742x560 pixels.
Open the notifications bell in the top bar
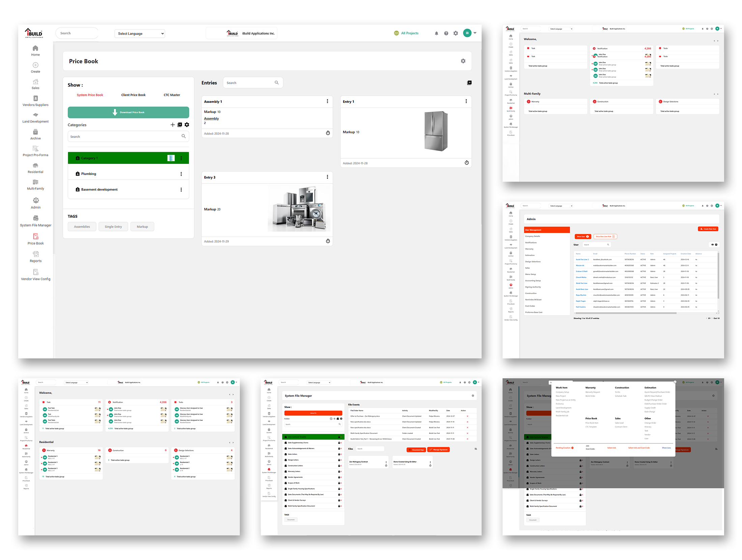coord(436,33)
